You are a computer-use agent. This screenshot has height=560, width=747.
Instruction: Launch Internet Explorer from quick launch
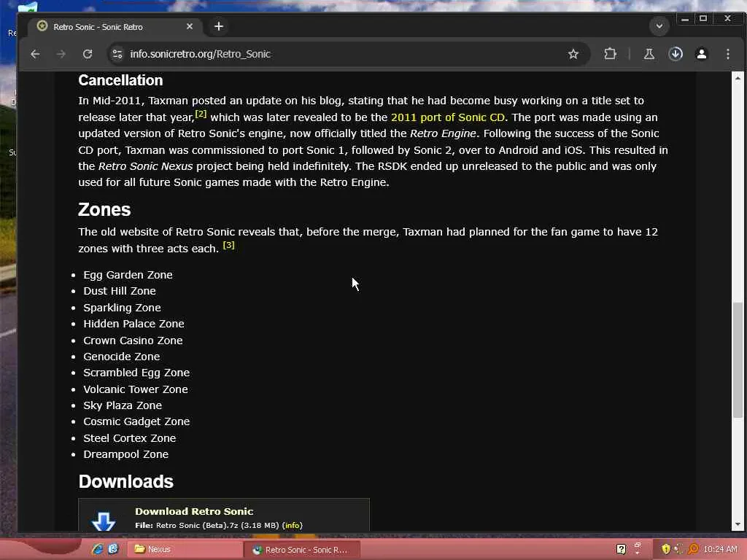pos(98,549)
